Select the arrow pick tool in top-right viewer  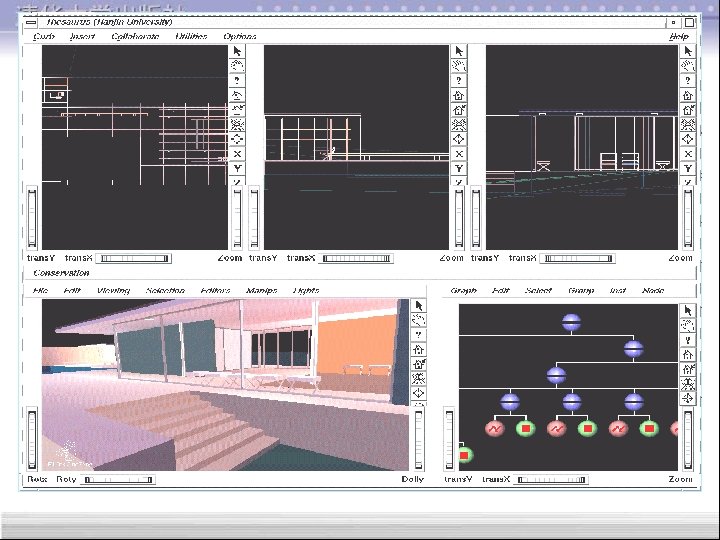[x=687, y=51]
